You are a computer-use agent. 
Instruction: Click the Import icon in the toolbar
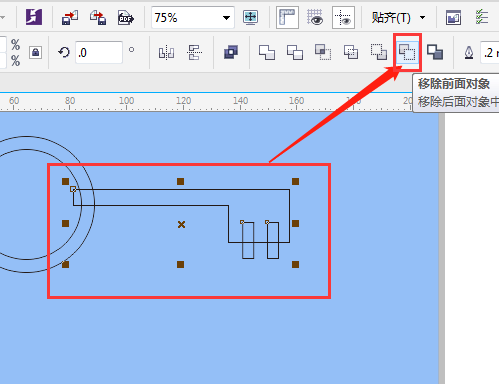tap(70, 17)
